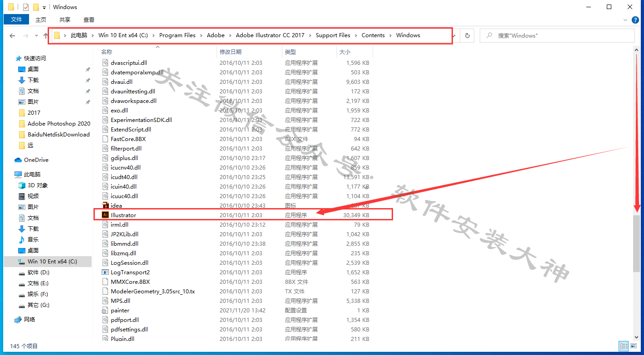Screen dimensions: 644x355
Task: Expand the ribbon with chevron
Action: [x=625, y=19]
